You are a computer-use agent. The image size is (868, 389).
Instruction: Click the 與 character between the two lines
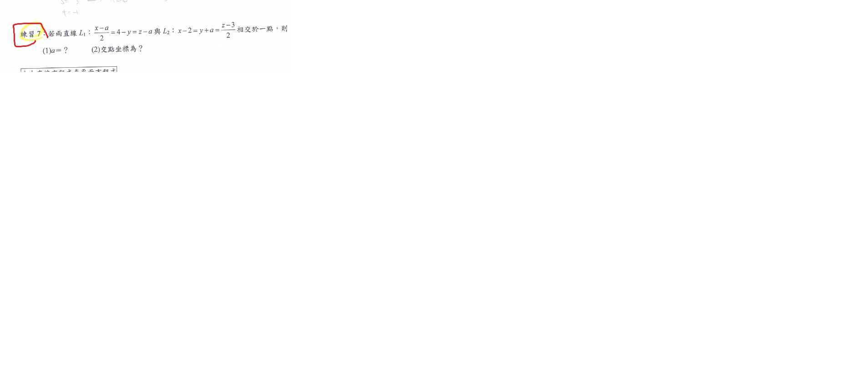tap(157, 31)
